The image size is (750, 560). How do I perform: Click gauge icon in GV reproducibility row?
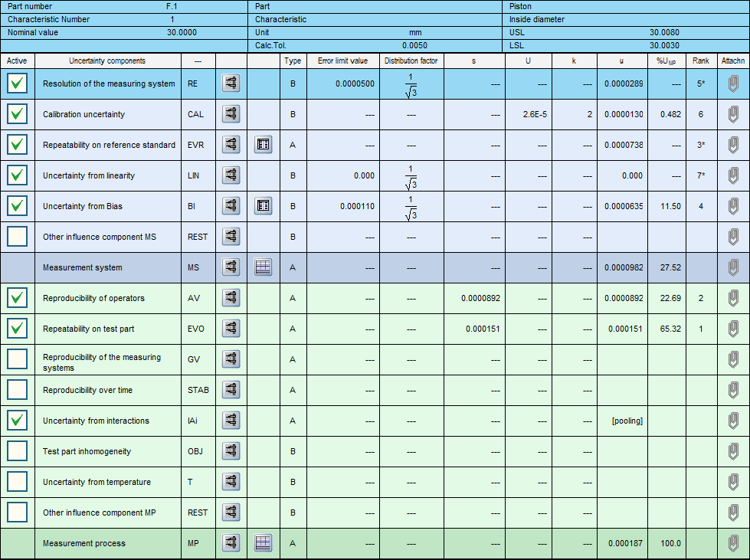pyautogui.click(x=231, y=359)
